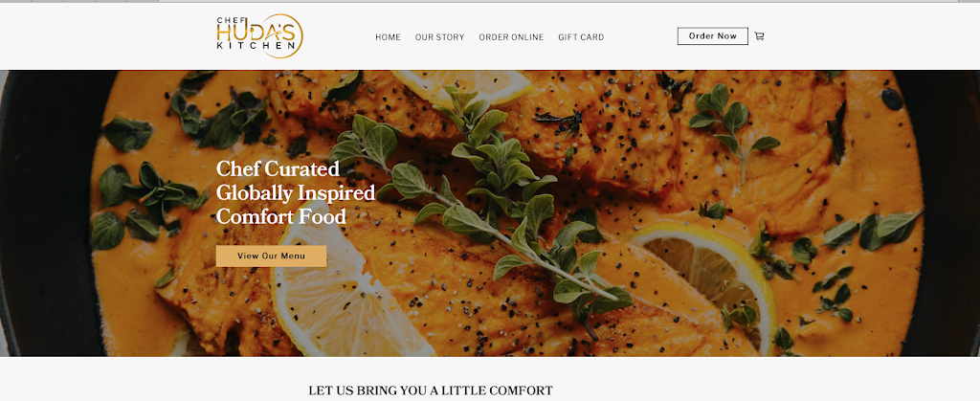The width and height of the screenshot is (980, 401).
Task: Navigate to ORDER ONLINE
Action: (x=511, y=37)
